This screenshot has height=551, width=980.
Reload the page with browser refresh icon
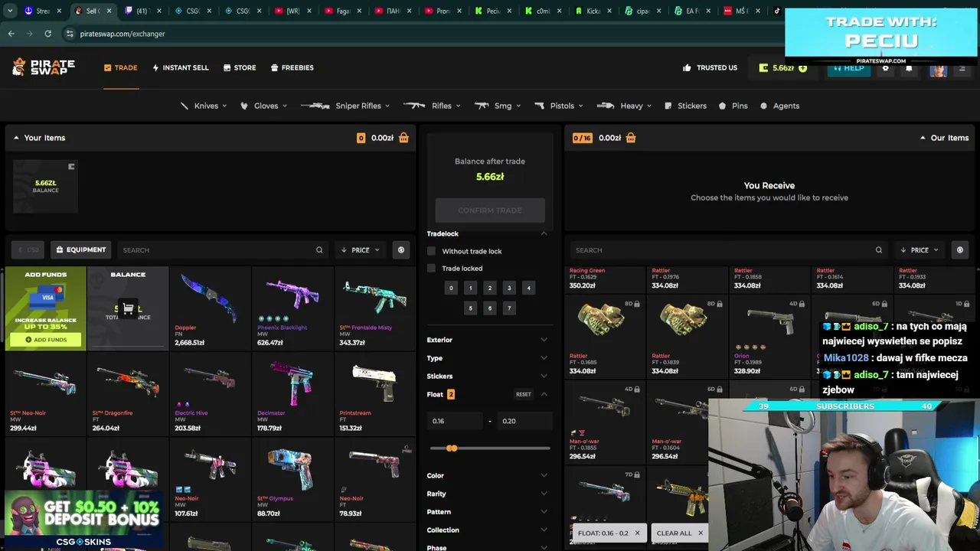click(x=47, y=34)
